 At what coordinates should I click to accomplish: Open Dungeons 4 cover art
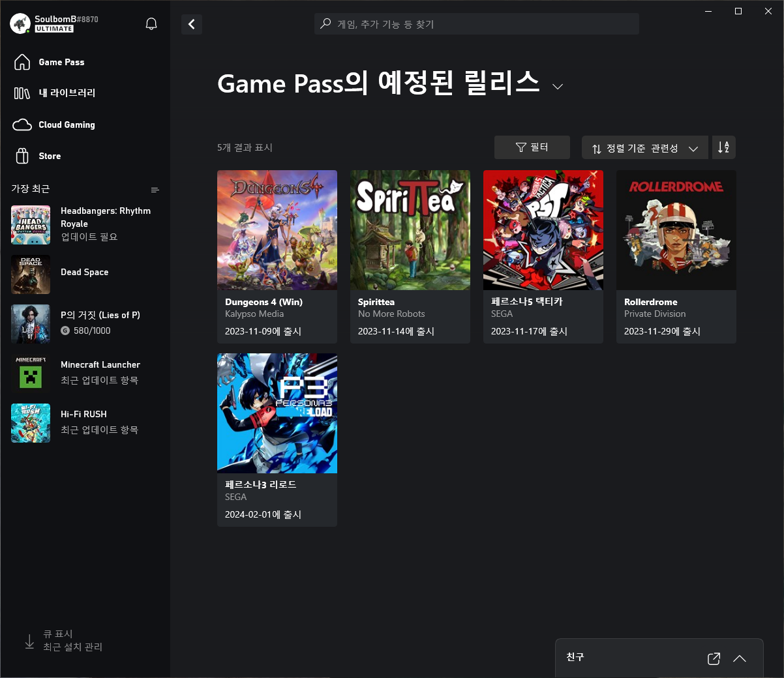pyautogui.click(x=277, y=230)
